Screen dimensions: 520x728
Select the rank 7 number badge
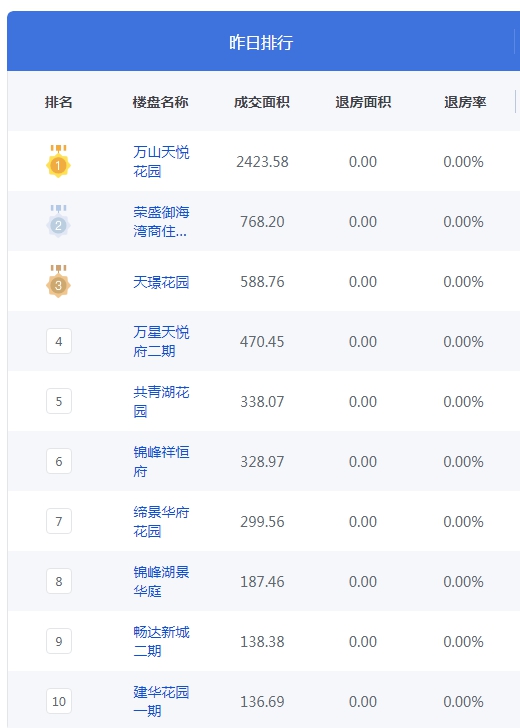(x=59, y=521)
